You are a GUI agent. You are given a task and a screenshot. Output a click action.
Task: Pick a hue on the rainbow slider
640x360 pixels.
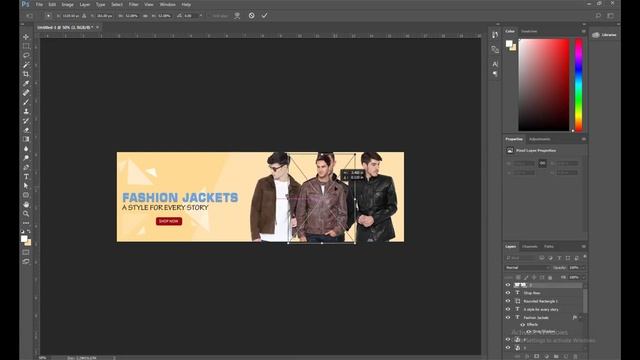pyautogui.click(x=578, y=85)
